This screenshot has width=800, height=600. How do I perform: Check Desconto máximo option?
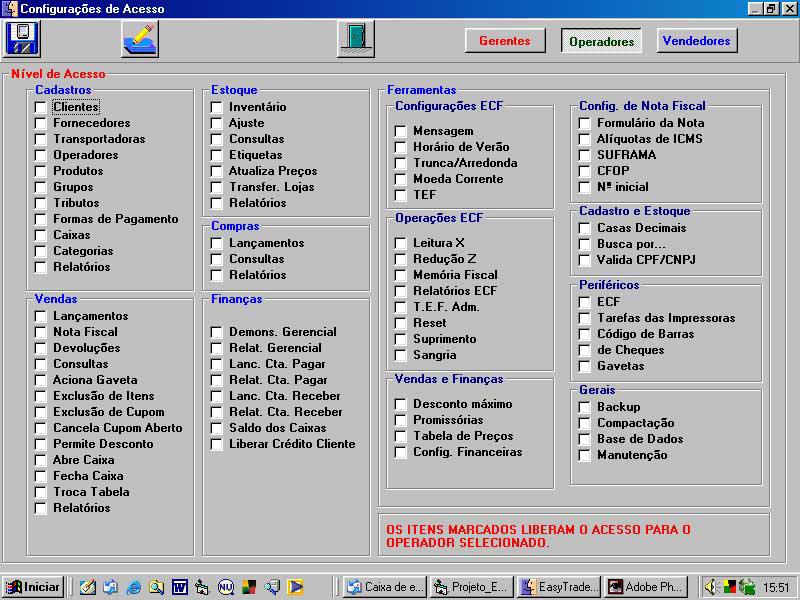pos(401,404)
